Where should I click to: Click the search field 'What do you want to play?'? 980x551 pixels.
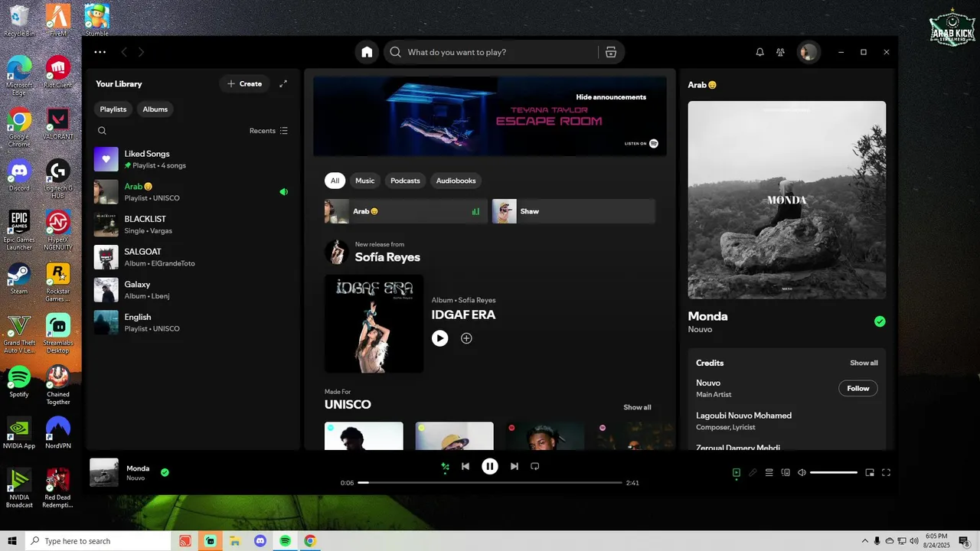[501, 52]
